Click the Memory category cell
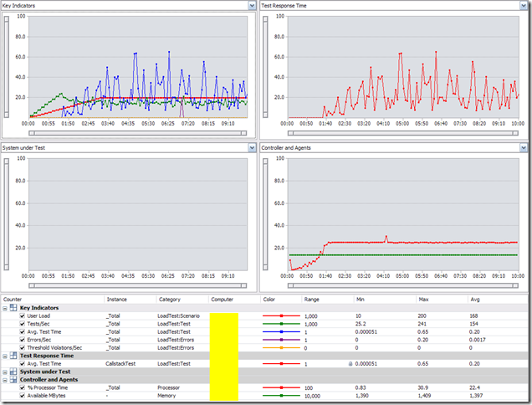This screenshot has height=405, width=532. [x=166, y=396]
